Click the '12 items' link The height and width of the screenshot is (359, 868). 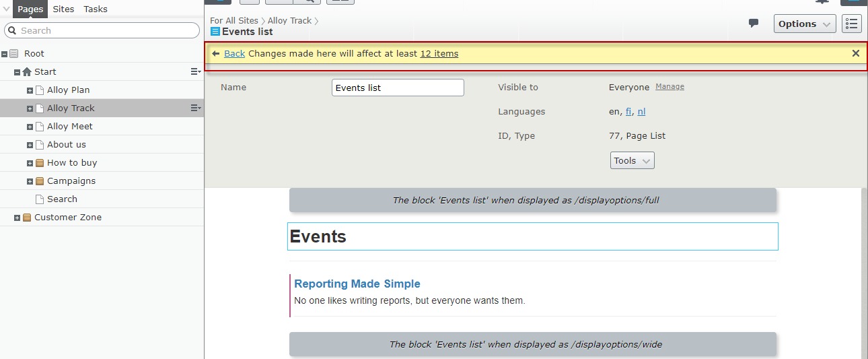pyautogui.click(x=439, y=54)
